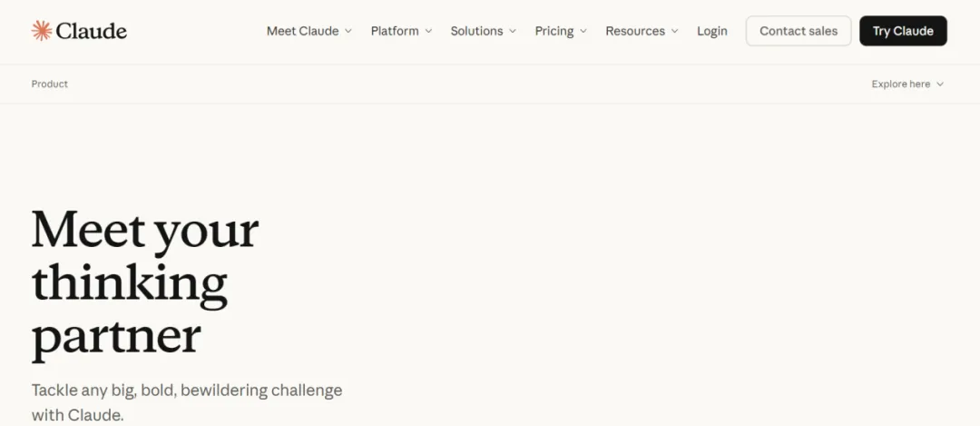The image size is (980, 426).
Task: Click the Solutions dropdown chevron arrow
Action: point(513,31)
